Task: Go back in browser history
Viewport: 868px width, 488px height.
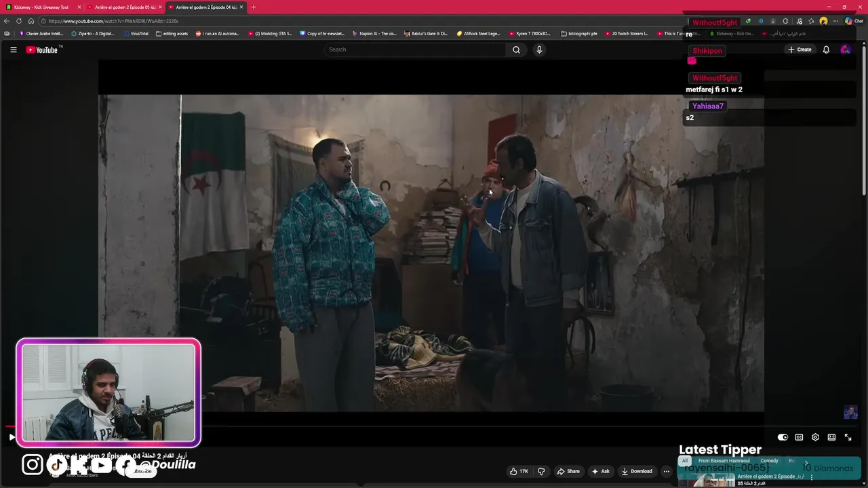Action: click(7, 21)
